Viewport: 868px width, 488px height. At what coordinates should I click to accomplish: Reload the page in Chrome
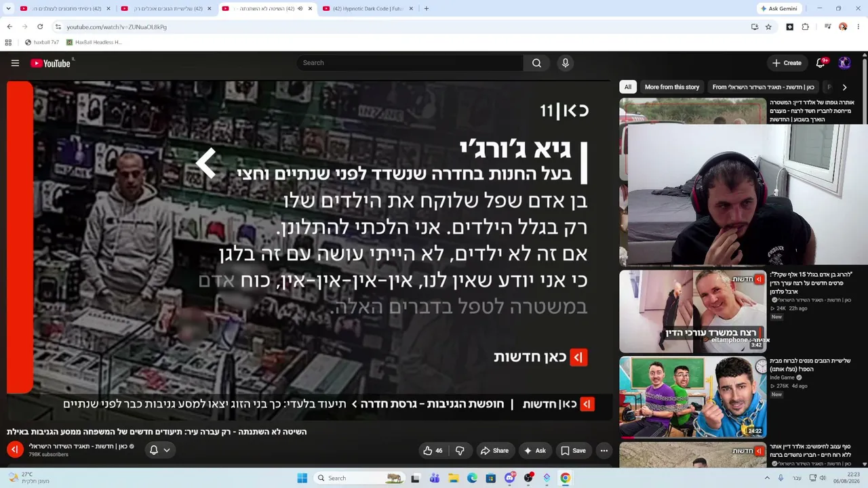(x=40, y=27)
